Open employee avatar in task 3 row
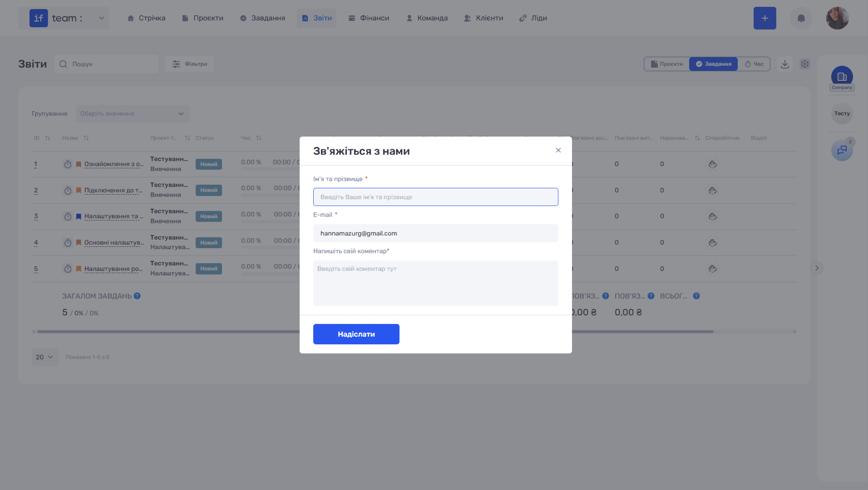The width and height of the screenshot is (868, 490). coord(712,217)
